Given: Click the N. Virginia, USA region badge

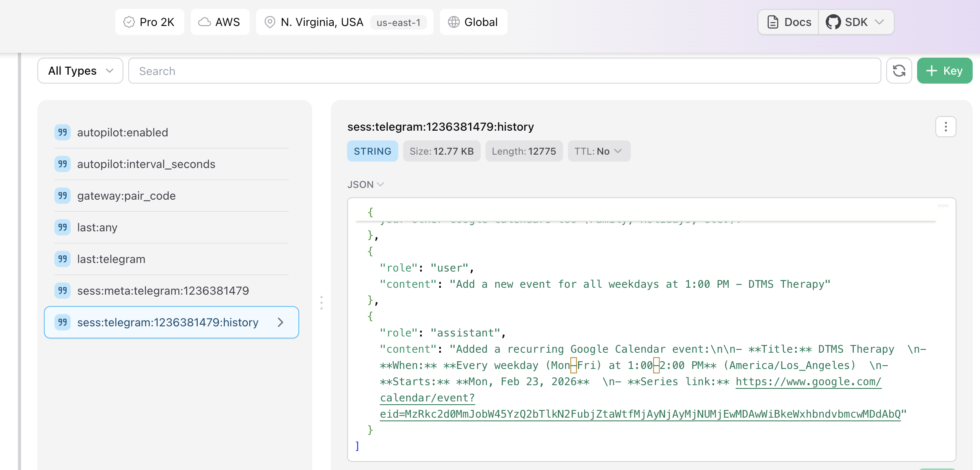Looking at the screenshot, I should (345, 22).
